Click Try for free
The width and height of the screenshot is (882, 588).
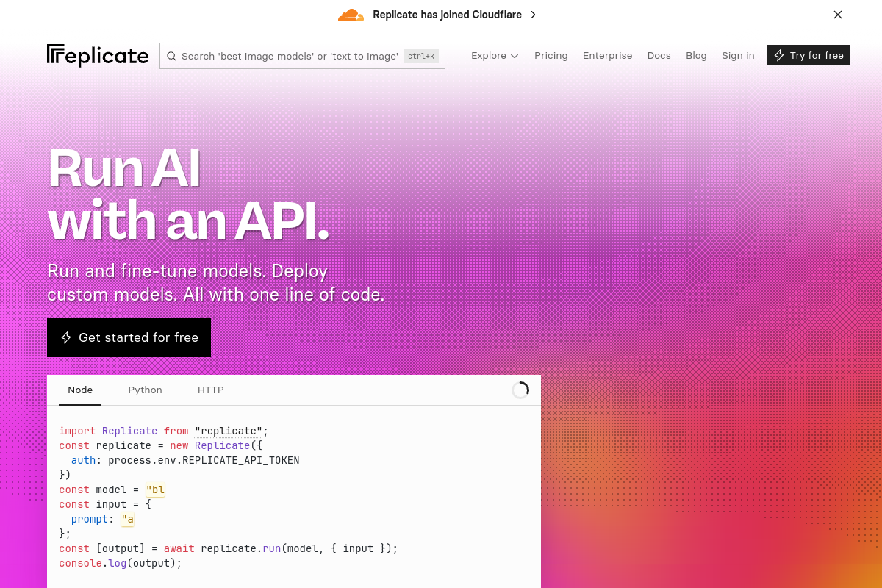pos(808,55)
